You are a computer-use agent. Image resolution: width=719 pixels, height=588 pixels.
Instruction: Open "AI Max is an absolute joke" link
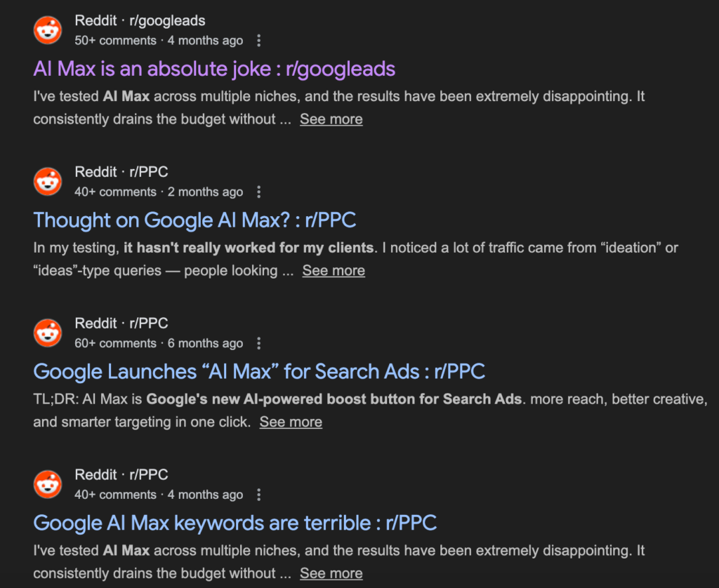pyautogui.click(x=214, y=69)
